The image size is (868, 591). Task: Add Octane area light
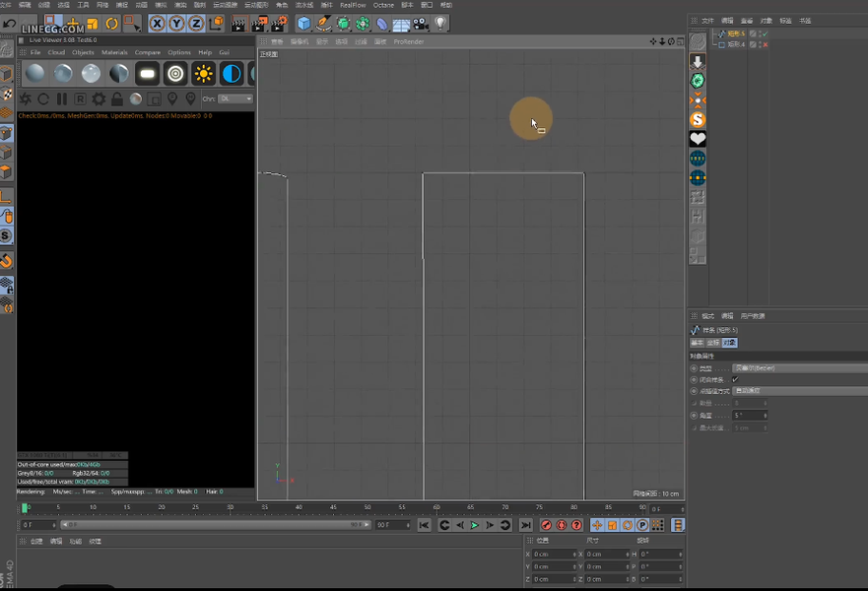pyautogui.click(x=147, y=73)
